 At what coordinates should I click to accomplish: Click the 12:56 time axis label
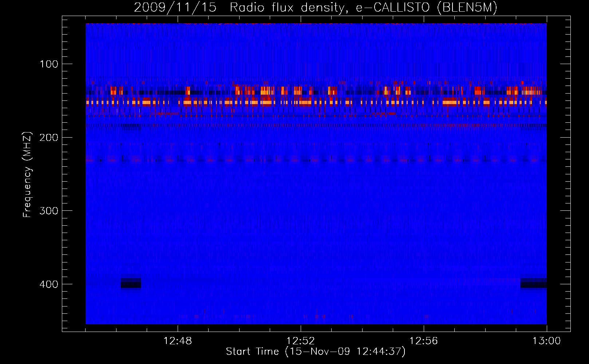pos(424,341)
